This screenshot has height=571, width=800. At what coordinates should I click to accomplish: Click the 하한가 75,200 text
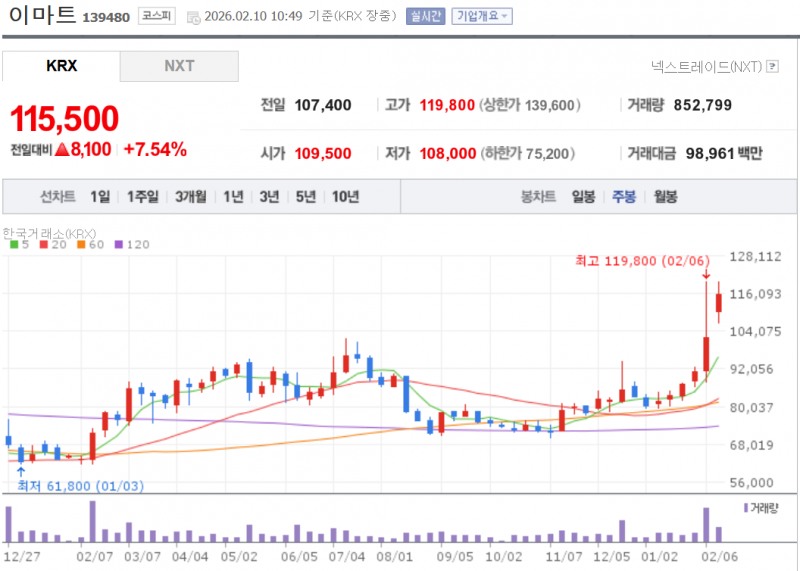click(527, 153)
